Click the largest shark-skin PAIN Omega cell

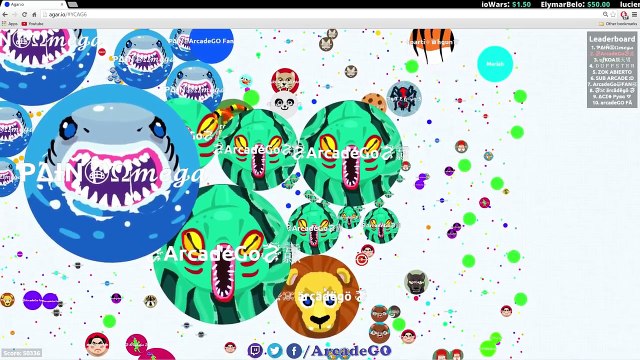112,173
